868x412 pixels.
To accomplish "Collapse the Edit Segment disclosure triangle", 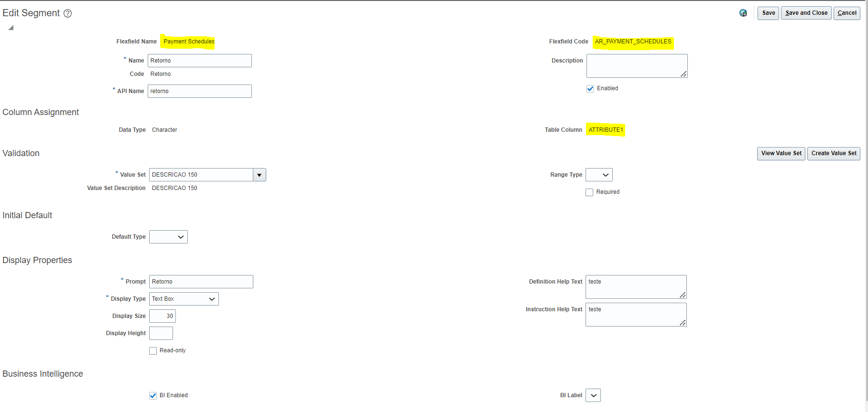I will (x=11, y=28).
